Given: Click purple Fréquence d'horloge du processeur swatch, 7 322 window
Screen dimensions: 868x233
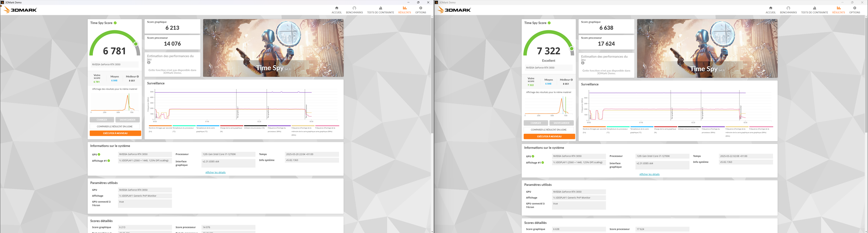Looking at the screenshot, I should pyautogui.click(x=713, y=127).
